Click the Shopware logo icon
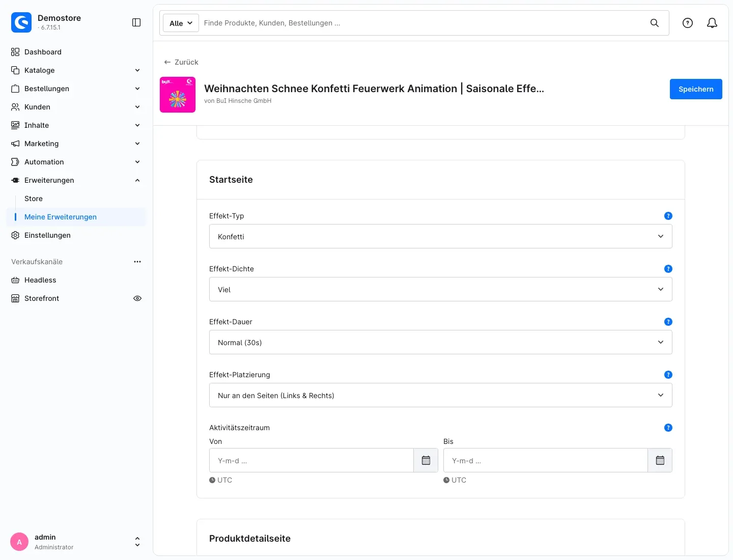Screen dimensions: 733x560 [21, 22]
